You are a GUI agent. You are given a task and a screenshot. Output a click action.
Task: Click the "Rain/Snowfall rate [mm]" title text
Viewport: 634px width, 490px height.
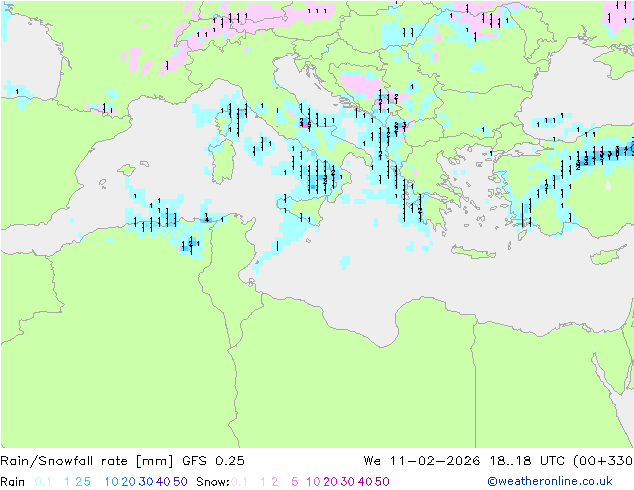(87, 461)
